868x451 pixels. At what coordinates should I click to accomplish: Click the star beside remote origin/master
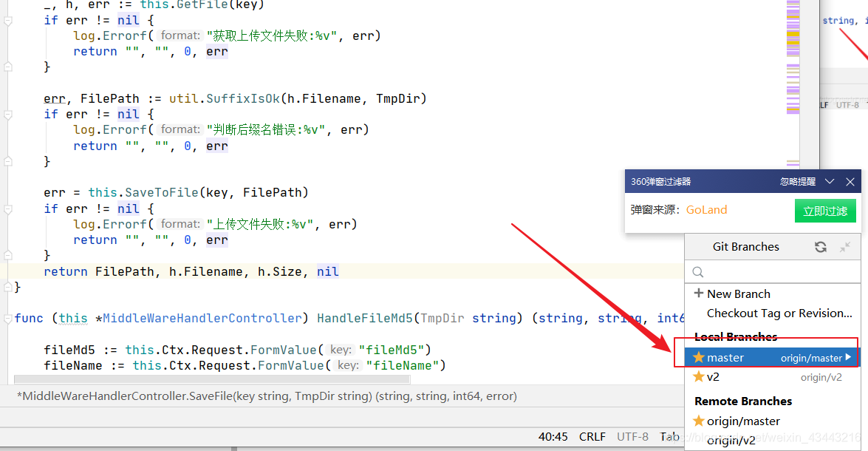click(699, 421)
